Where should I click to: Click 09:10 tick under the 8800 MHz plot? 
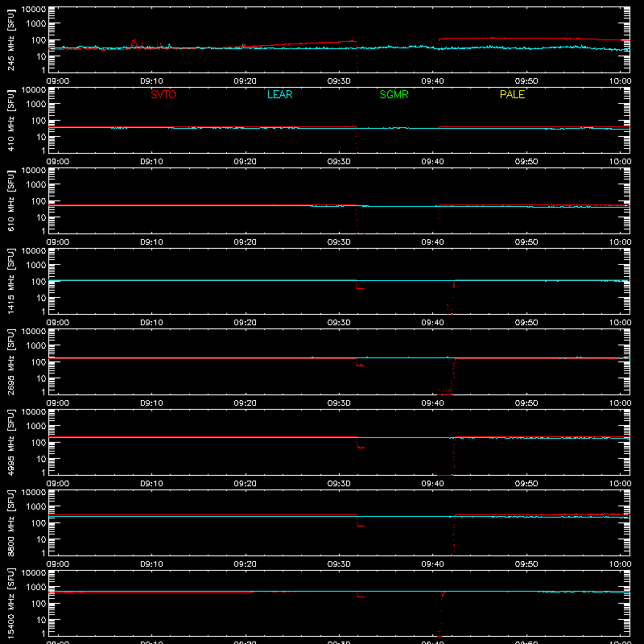tap(151, 564)
